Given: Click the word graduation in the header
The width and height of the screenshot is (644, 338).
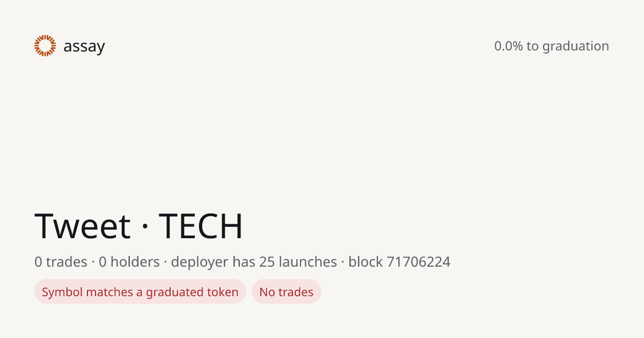Looking at the screenshot, I should [x=576, y=47].
